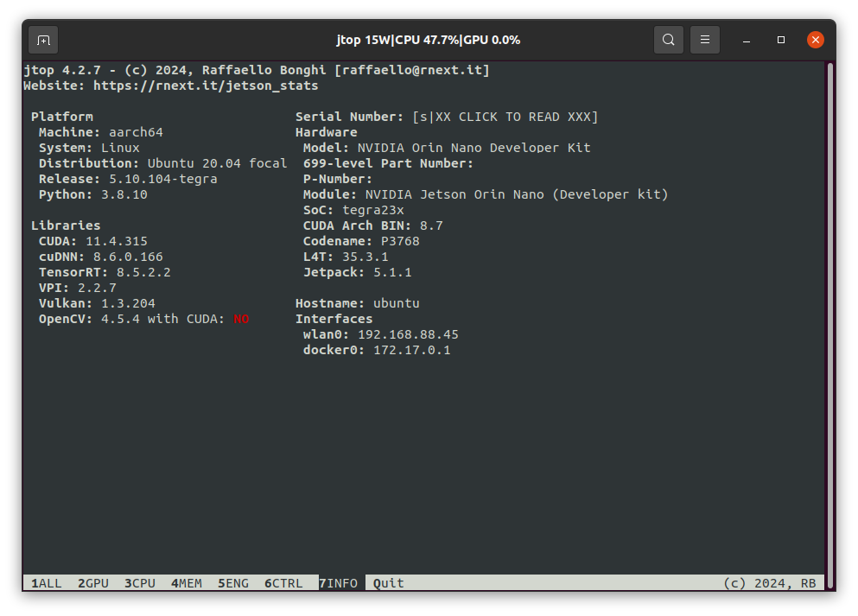
Task: Click the L4T version 35.3.1
Action: pos(365,257)
